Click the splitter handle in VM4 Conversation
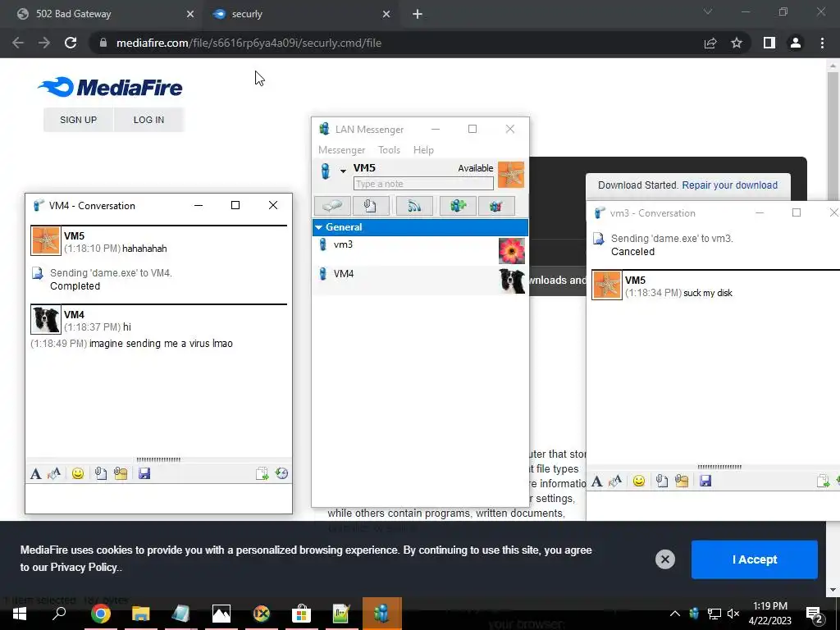The image size is (840, 630). [x=158, y=459]
